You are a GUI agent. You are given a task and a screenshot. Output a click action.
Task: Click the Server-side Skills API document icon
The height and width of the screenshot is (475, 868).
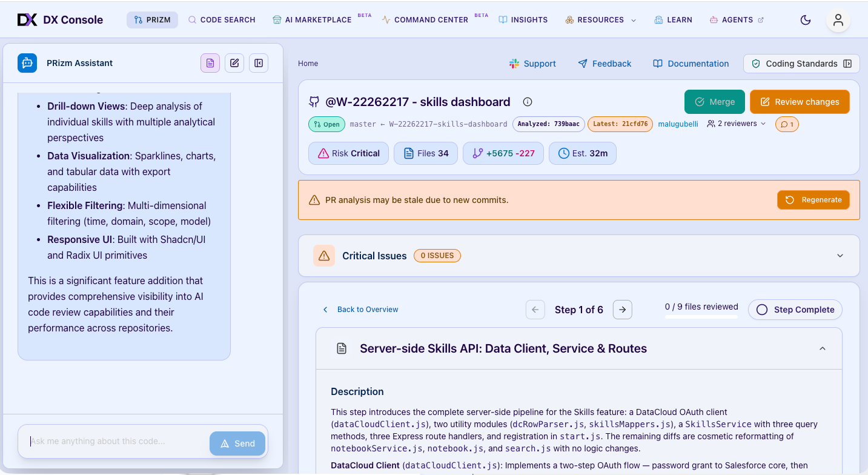click(x=342, y=348)
